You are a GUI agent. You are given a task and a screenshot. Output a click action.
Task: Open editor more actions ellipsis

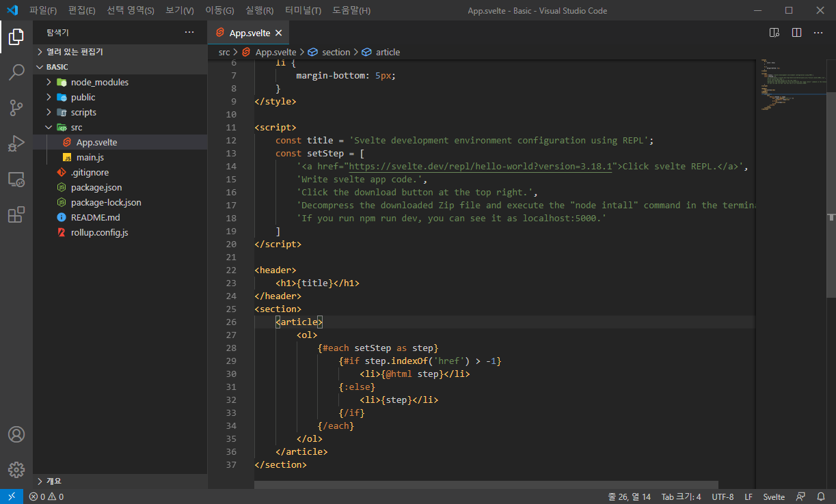[x=818, y=32]
